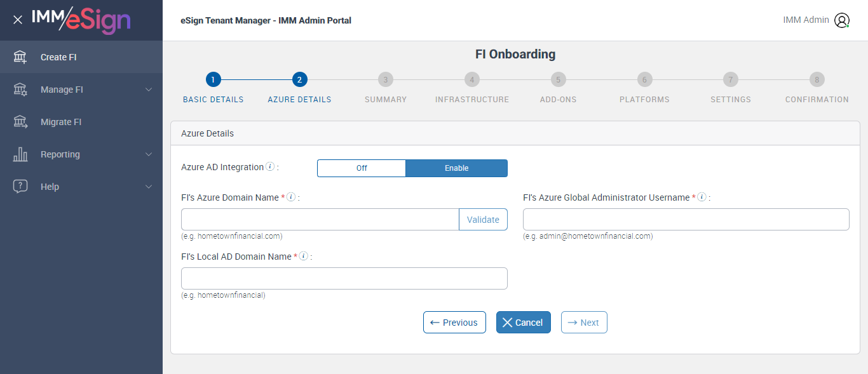
Task: Select PLATFORMS step label
Action: [x=644, y=100]
